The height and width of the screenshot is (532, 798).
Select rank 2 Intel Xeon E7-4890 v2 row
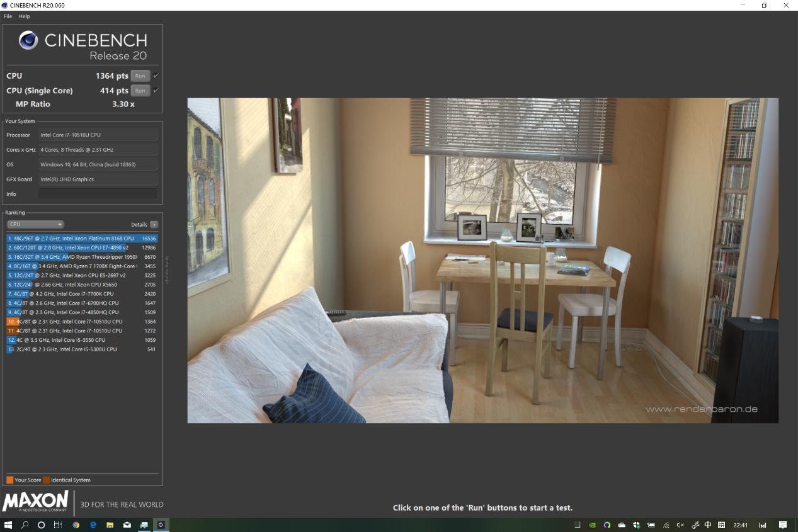click(x=82, y=248)
